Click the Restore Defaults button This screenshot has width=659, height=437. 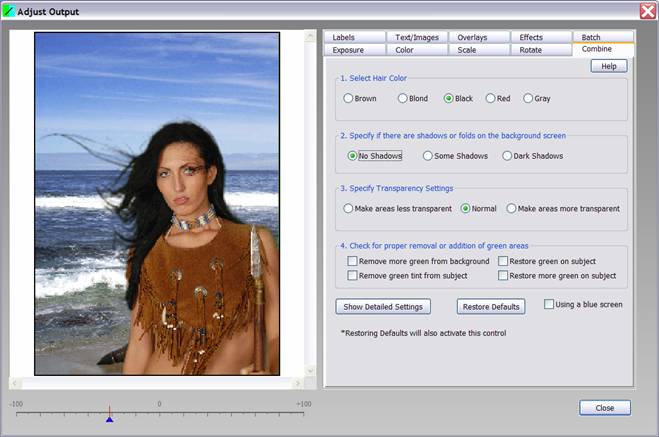click(x=491, y=306)
